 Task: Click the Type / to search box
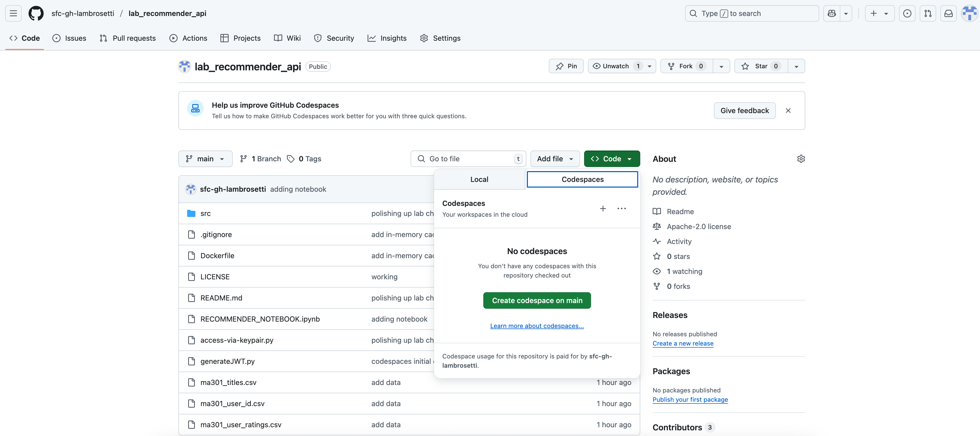pyautogui.click(x=752, y=13)
